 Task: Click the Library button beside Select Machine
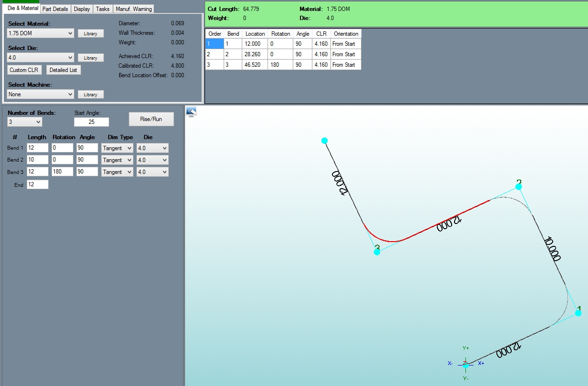click(91, 94)
